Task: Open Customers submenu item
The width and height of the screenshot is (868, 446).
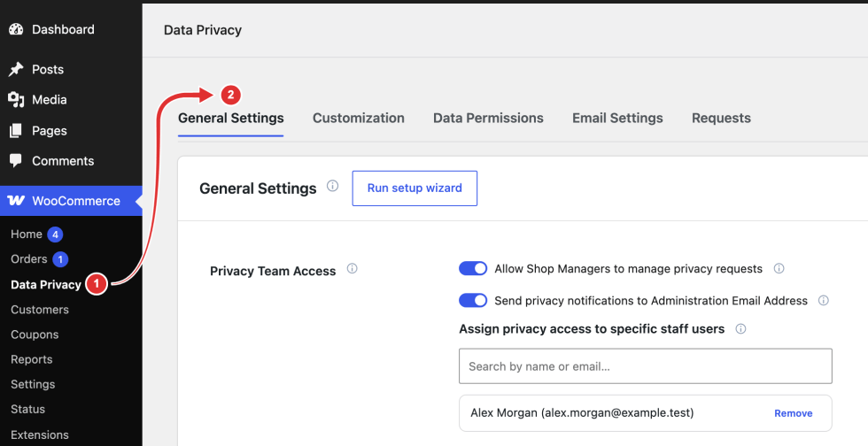Action: click(x=40, y=310)
